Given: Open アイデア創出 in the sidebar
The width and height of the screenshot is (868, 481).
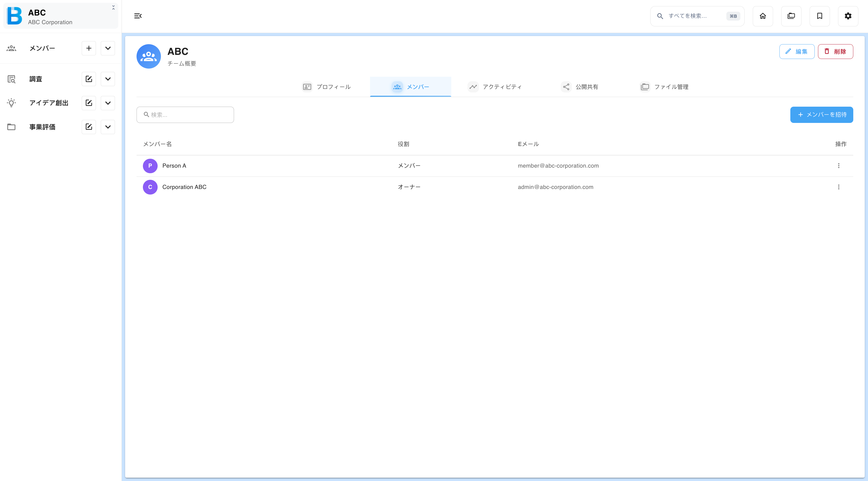Looking at the screenshot, I should coord(49,103).
